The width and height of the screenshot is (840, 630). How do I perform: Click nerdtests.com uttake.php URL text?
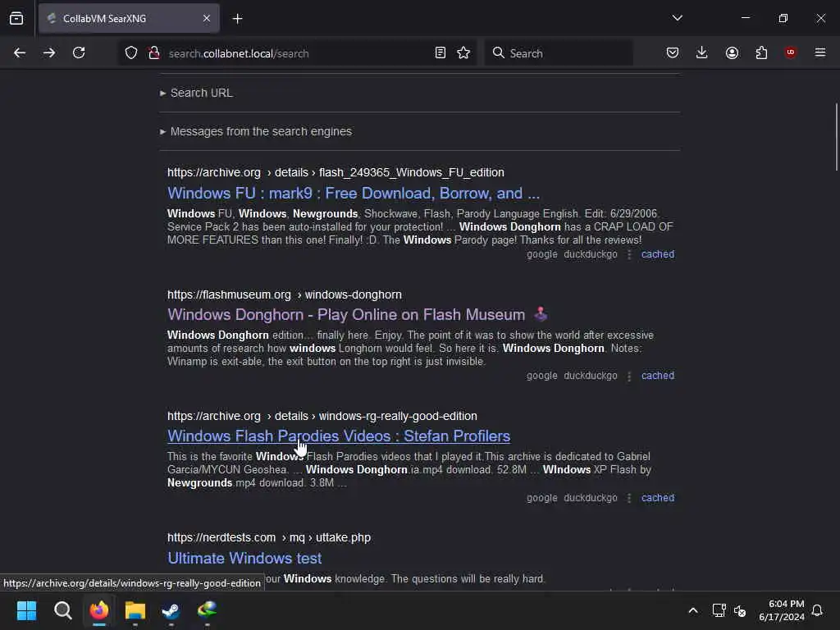coord(269,537)
